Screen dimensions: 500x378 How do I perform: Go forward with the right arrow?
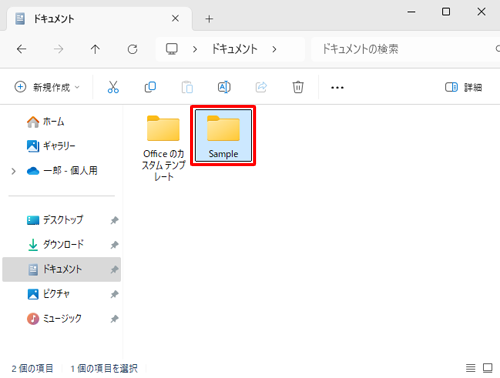pos(58,49)
